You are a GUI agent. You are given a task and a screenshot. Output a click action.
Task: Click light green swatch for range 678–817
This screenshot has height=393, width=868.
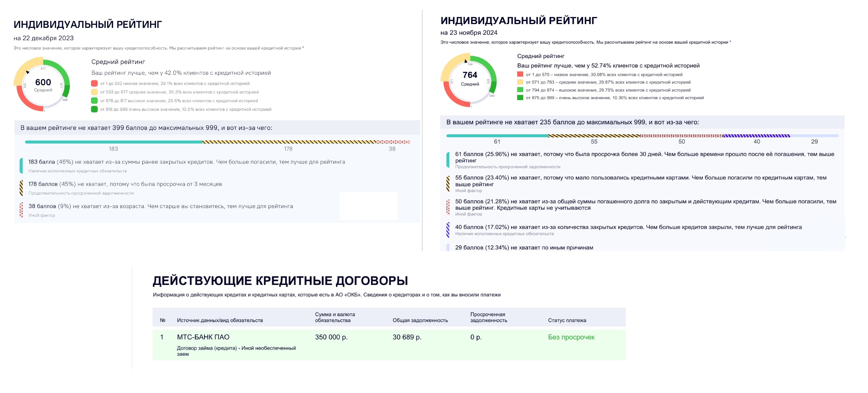94,100
